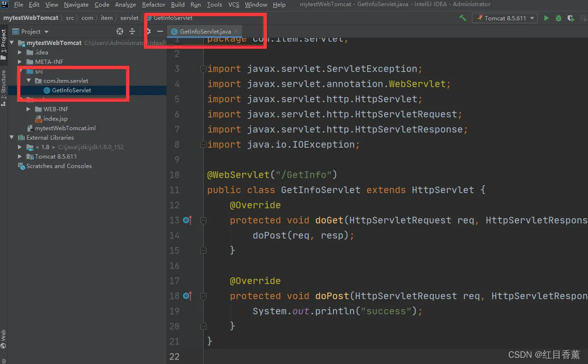This screenshot has width=588, height=364.
Task: Run with coverage via the shield icon
Action: point(571,18)
